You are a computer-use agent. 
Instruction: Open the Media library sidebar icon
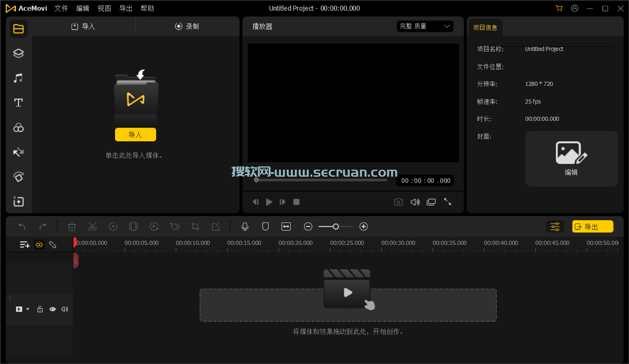(18, 29)
